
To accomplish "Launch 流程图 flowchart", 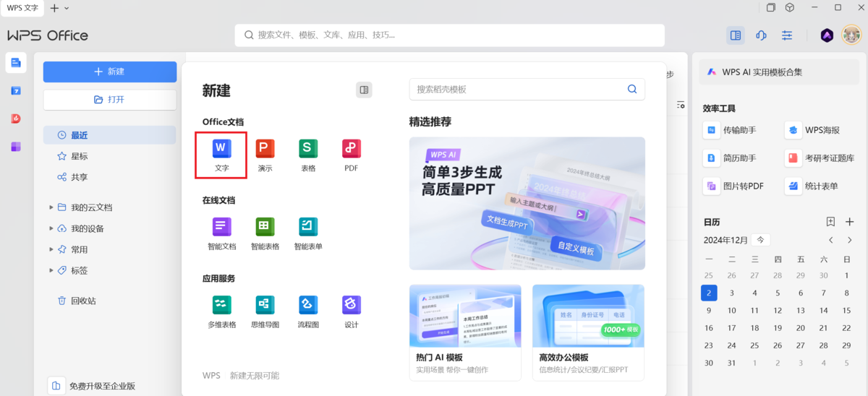I will 308,311.
